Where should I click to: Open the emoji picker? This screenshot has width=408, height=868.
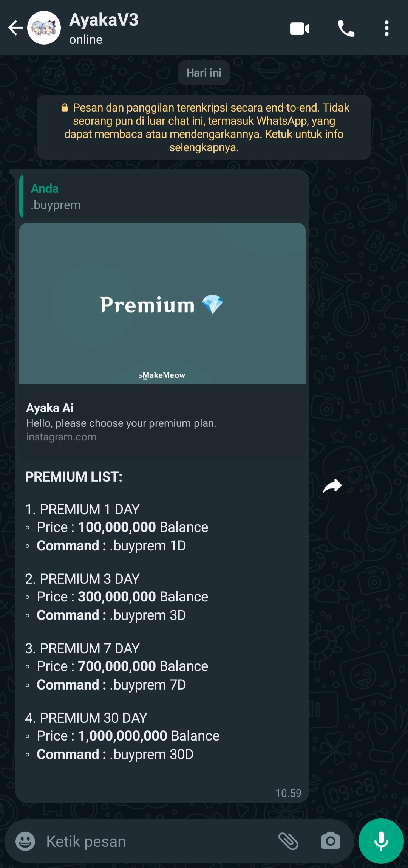(25, 841)
